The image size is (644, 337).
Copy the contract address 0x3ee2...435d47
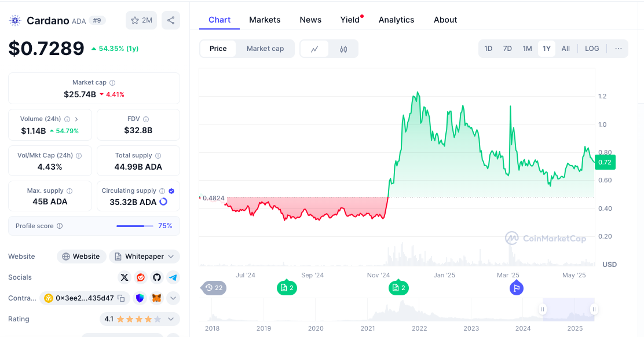pos(121,298)
